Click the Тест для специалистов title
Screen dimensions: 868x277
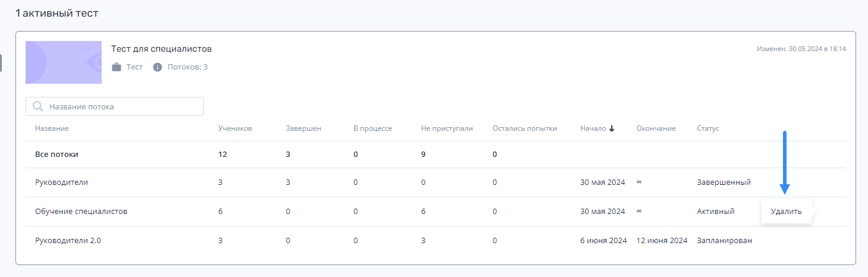coord(162,49)
